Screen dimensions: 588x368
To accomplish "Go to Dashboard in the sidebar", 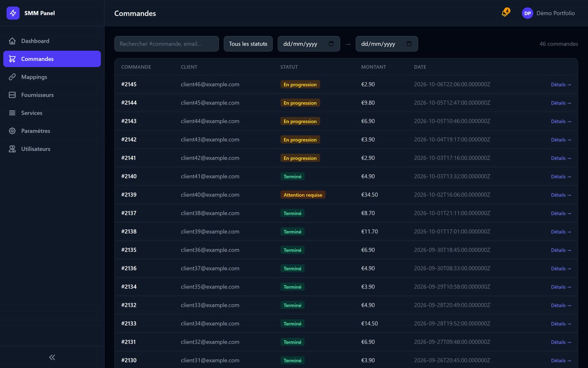I will [52, 41].
